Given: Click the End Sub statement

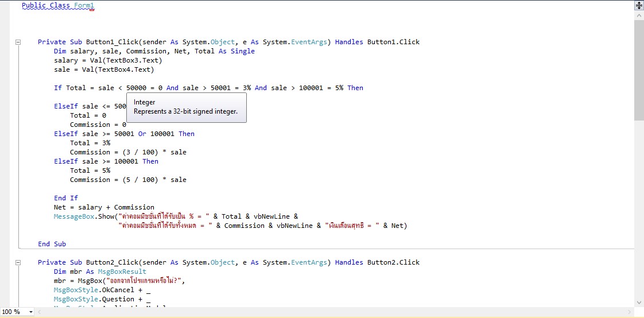Looking at the screenshot, I should click(52, 244).
